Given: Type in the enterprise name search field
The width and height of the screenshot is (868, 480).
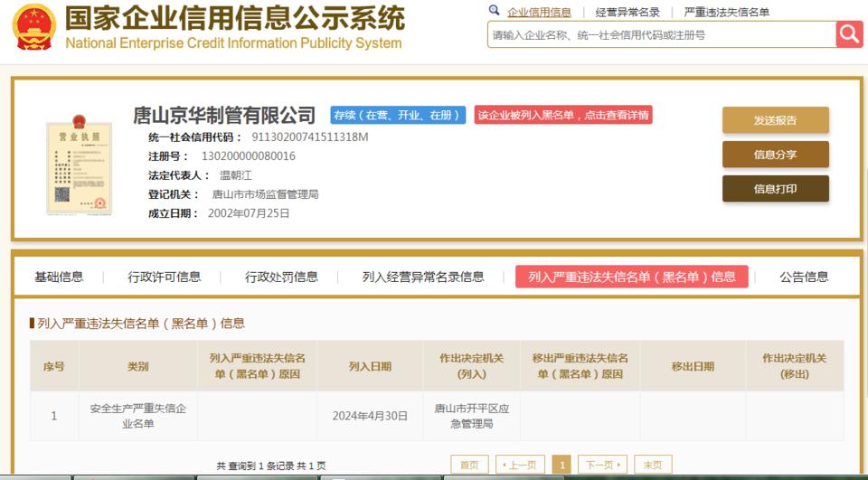Looking at the screenshot, I should [x=660, y=35].
